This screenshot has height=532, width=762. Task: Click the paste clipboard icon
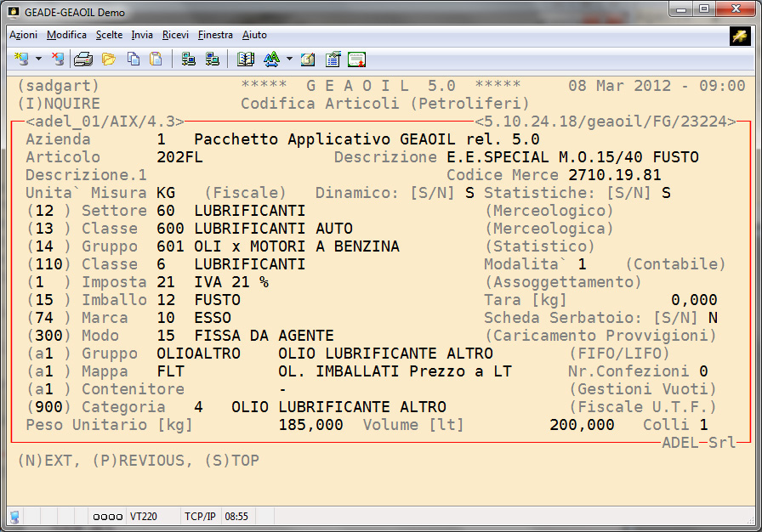tap(156, 59)
